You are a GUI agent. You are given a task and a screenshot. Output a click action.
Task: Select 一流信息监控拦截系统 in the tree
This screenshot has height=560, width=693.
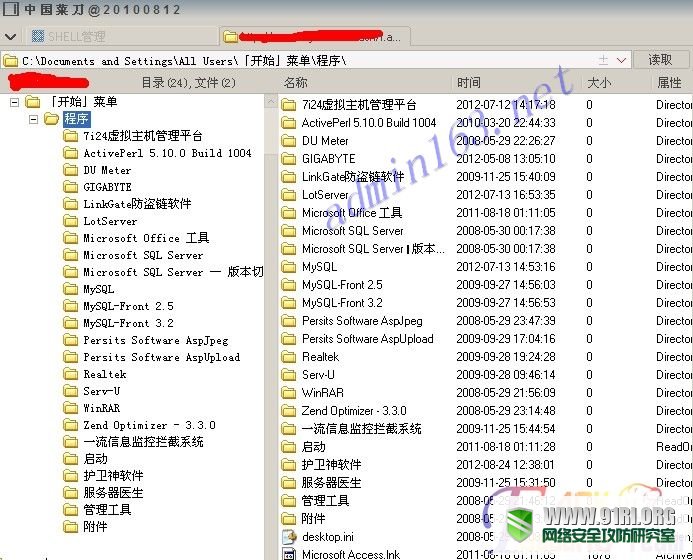tap(143, 442)
